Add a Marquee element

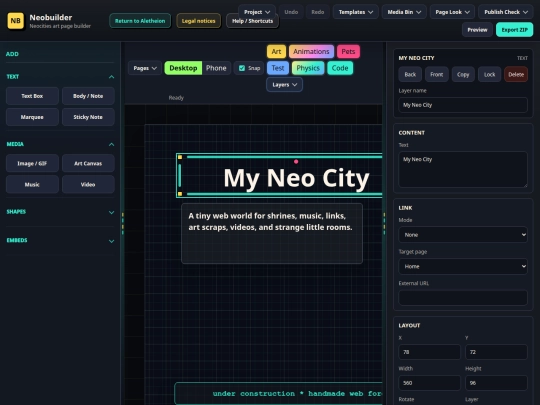tap(32, 117)
